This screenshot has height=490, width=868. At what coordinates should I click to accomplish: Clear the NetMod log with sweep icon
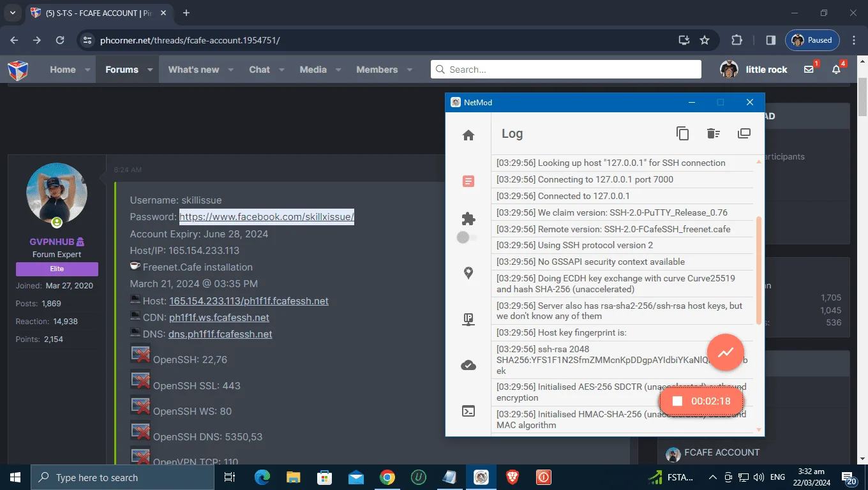[714, 133]
